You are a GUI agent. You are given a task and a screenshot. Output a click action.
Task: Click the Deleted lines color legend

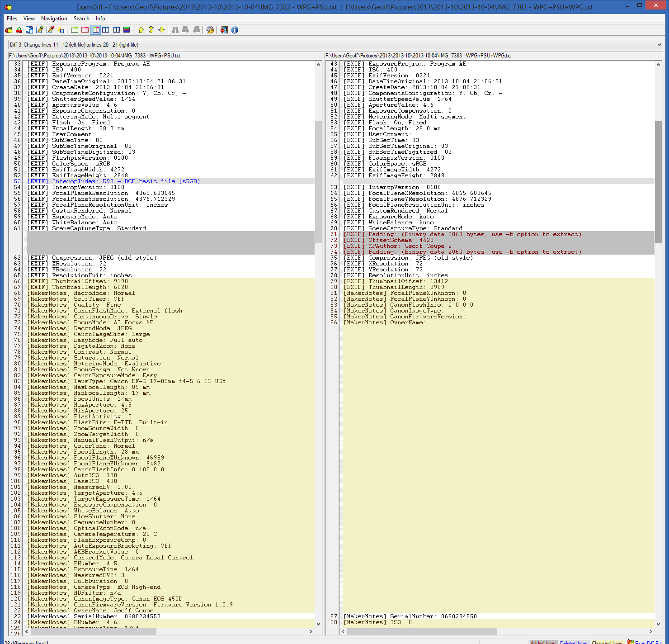click(x=573, y=642)
